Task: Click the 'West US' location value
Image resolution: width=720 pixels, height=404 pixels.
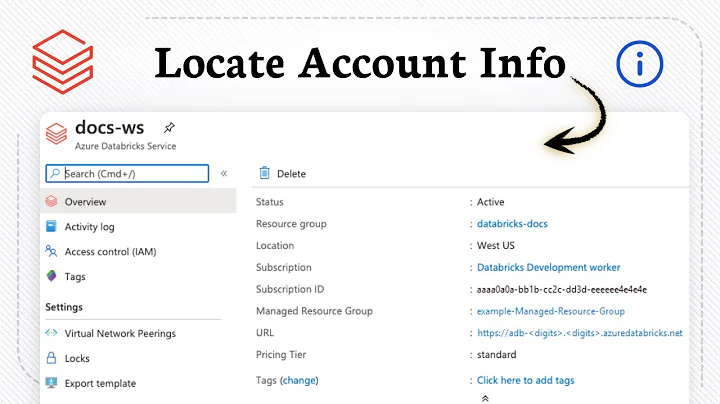Action: click(496, 246)
